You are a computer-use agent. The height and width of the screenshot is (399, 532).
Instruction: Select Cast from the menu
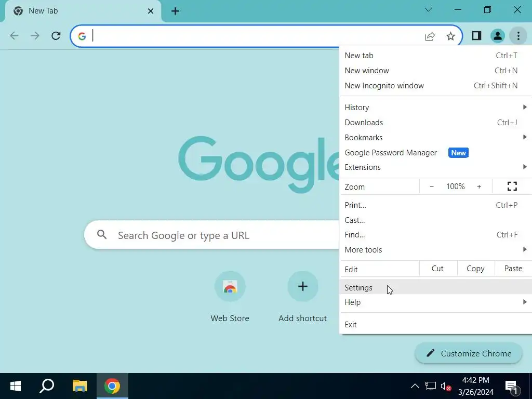tap(436, 220)
